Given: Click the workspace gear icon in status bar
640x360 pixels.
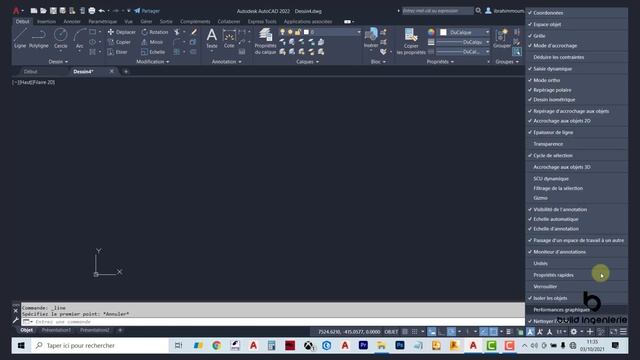Looking at the screenshot, I should pyautogui.click(x=573, y=332).
